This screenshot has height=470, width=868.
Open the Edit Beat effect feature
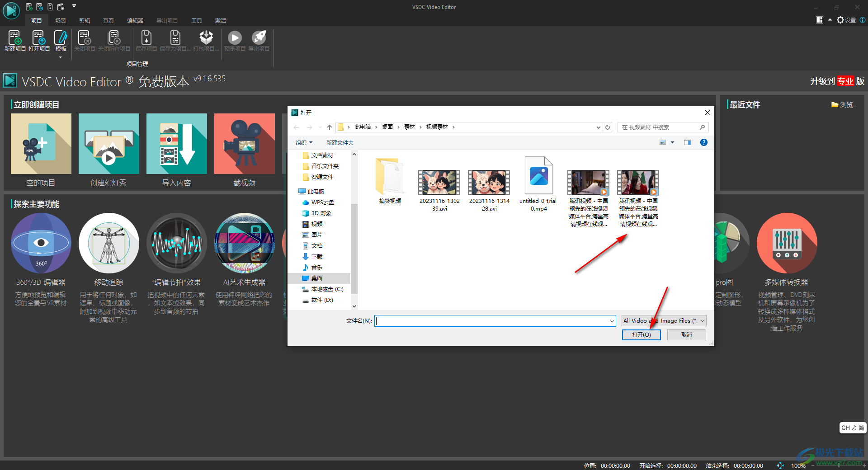click(x=176, y=243)
